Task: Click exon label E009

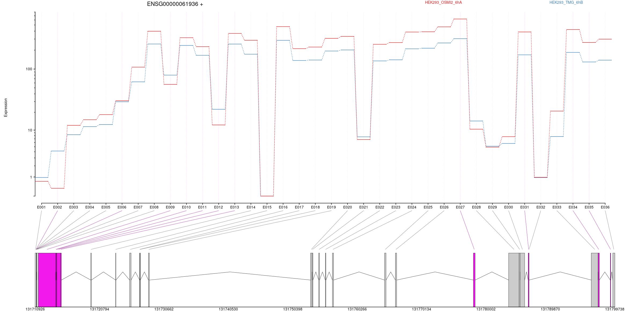Action: point(170,207)
